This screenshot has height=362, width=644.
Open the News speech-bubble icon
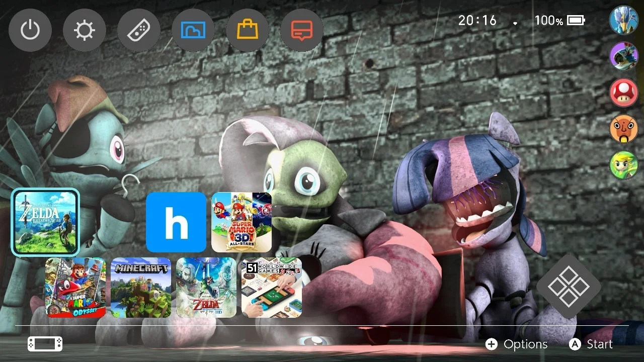302,31
